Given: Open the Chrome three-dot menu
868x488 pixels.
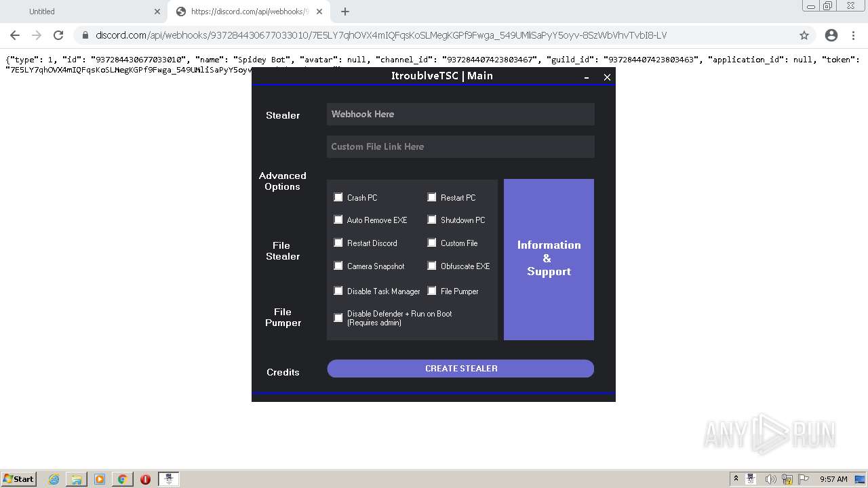Looking at the screenshot, I should [854, 35].
